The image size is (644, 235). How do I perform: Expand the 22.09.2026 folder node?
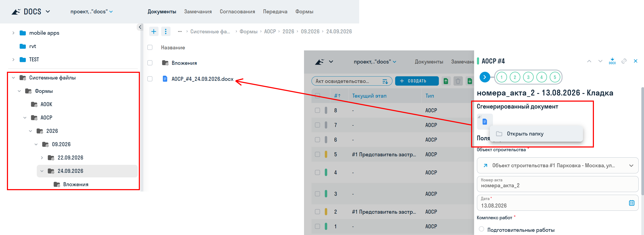tap(42, 158)
